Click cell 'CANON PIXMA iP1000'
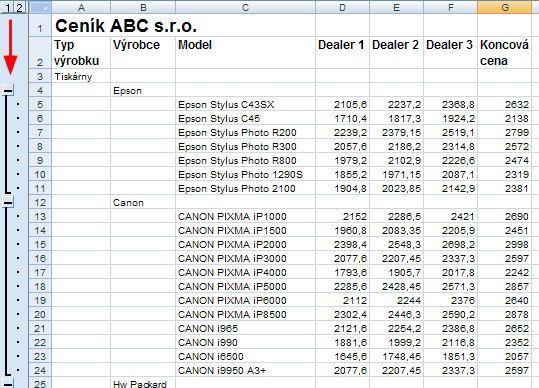Viewport: 539px width, 388px height. 245,217
